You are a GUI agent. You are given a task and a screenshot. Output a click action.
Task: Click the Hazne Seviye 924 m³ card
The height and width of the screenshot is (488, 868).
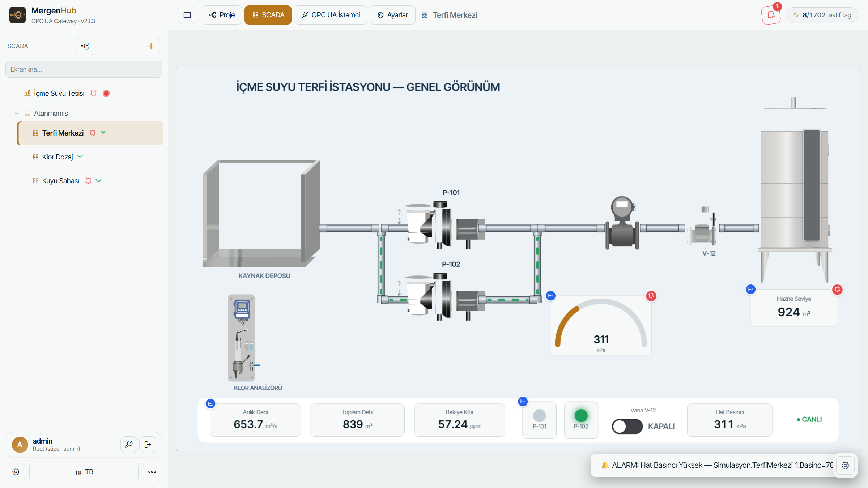(x=794, y=308)
